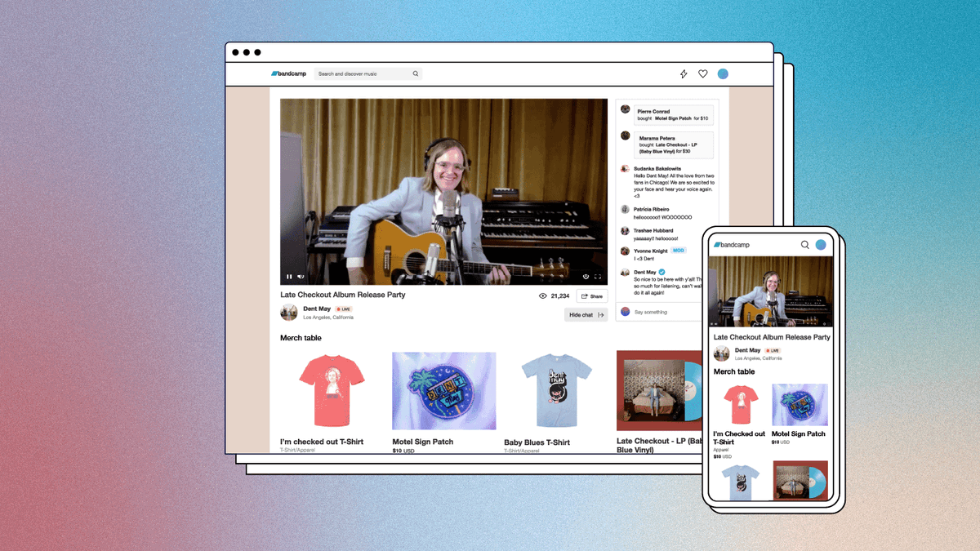Open your feed via the lightning bolt icon
Viewport: 980px width, 551px height.
(684, 73)
